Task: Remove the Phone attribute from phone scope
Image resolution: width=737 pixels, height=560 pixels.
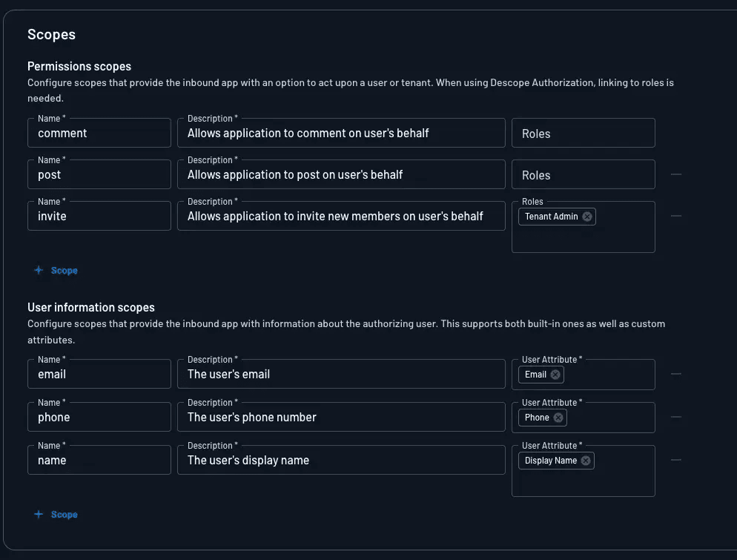Action: point(559,418)
